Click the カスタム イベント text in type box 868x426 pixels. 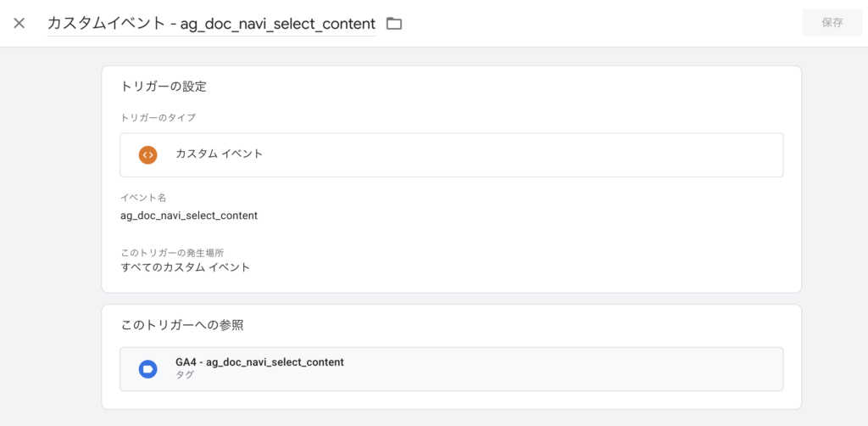(219, 154)
